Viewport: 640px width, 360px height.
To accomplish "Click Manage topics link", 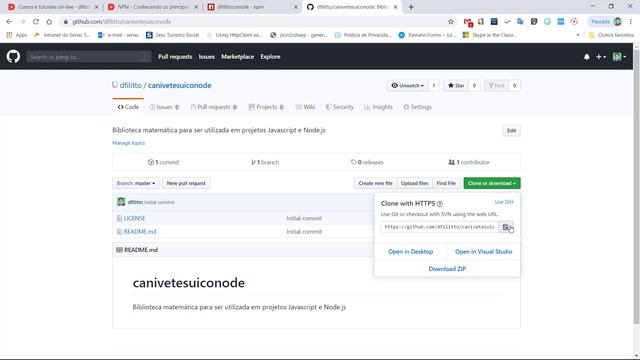I will 129,143.
